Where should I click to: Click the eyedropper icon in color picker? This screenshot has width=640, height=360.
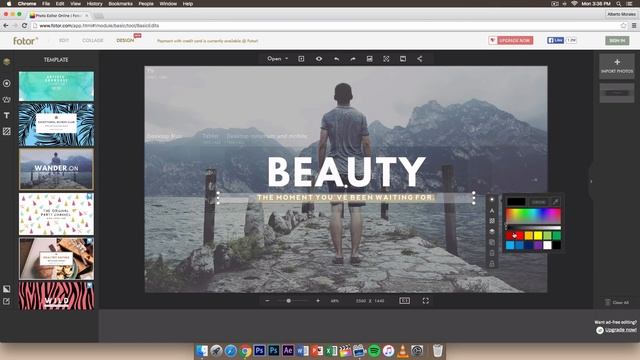(556, 202)
